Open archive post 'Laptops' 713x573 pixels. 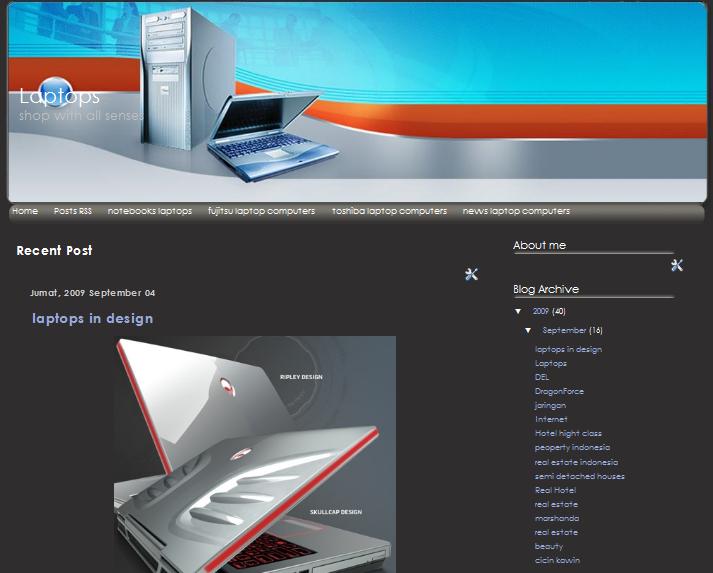(551, 363)
